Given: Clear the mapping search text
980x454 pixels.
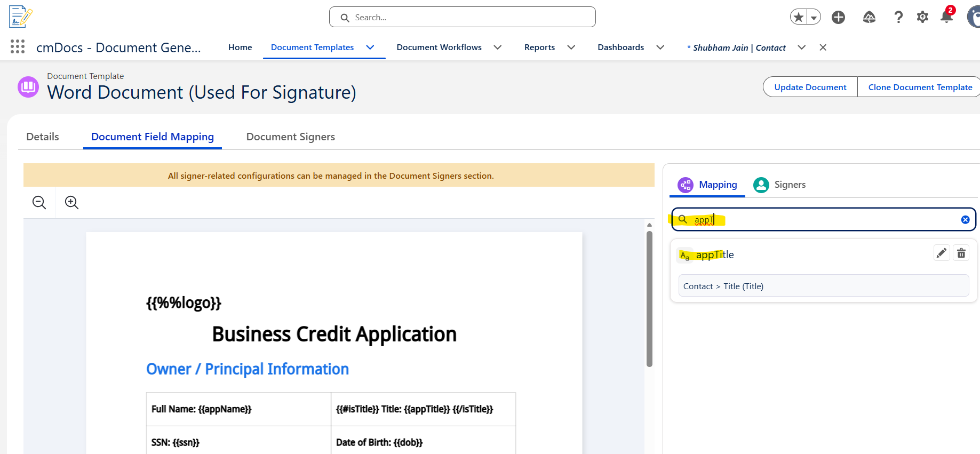Looking at the screenshot, I should coord(965,220).
